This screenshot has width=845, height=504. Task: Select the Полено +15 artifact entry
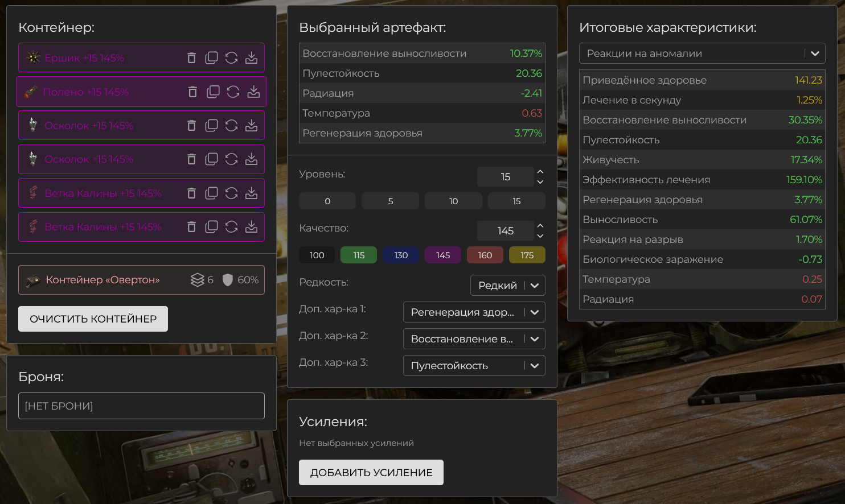coord(85,92)
